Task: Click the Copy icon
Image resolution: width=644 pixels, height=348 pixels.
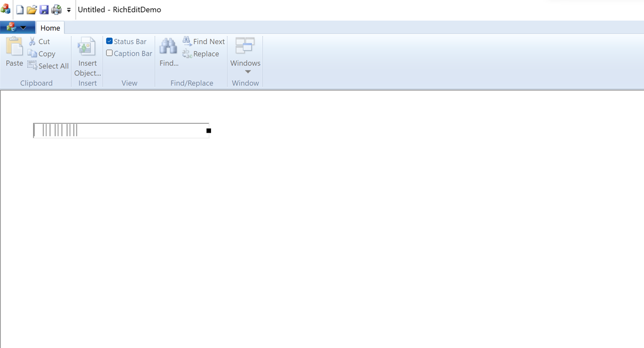Action: [x=32, y=54]
